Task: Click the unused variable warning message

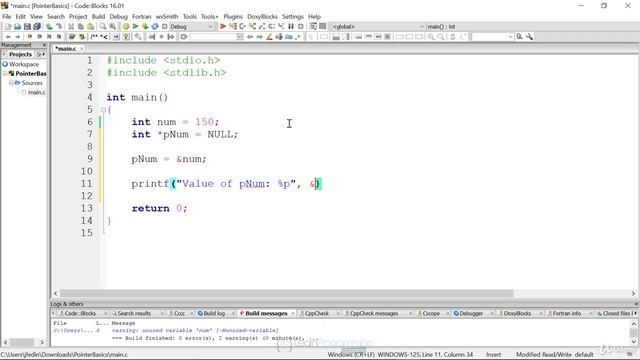Action: click(195, 331)
